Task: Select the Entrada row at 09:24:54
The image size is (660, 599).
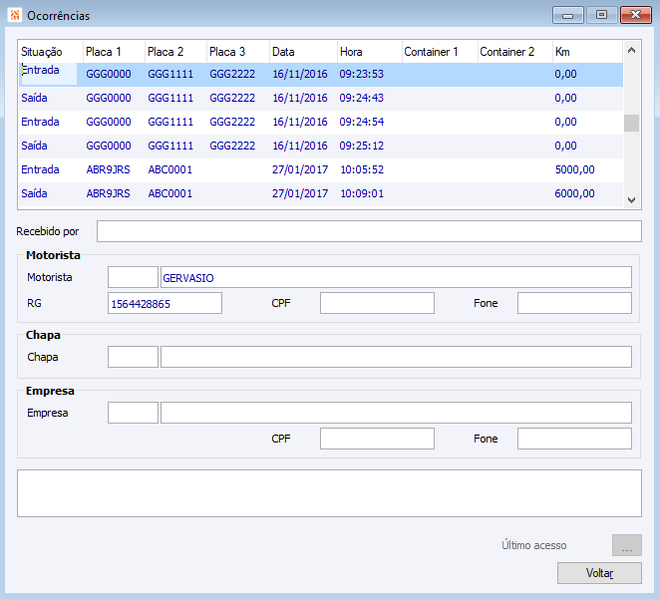Action: click(321, 122)
